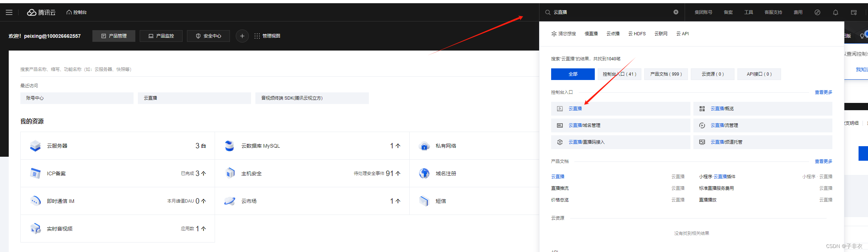
Task: Click the 猜您想搜 sparkle icon
Action: [x=554, y=34]
